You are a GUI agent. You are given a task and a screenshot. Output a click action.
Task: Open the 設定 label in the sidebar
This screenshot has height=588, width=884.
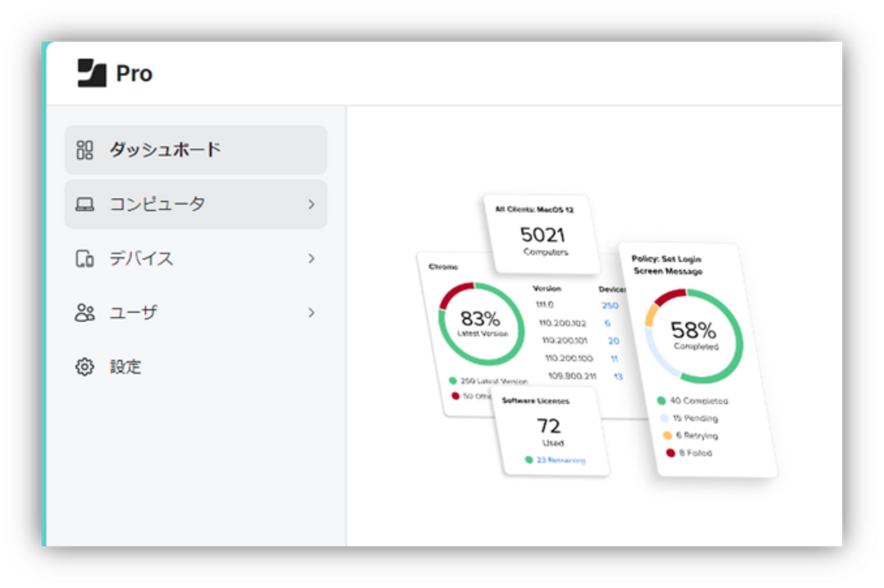pyautogui.click(x=126, y=367)
